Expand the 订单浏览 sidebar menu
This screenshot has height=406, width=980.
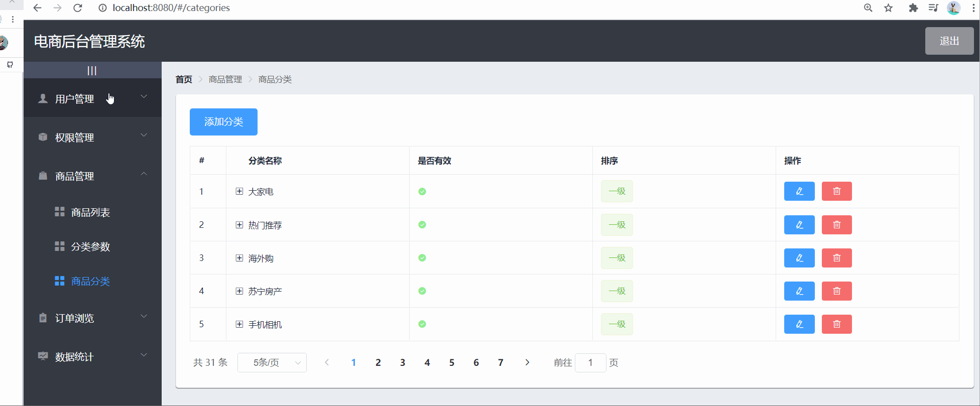click(92, 318)
